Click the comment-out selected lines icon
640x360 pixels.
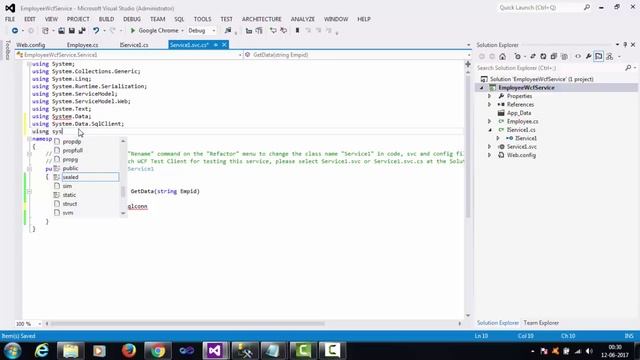click(273, 31)
